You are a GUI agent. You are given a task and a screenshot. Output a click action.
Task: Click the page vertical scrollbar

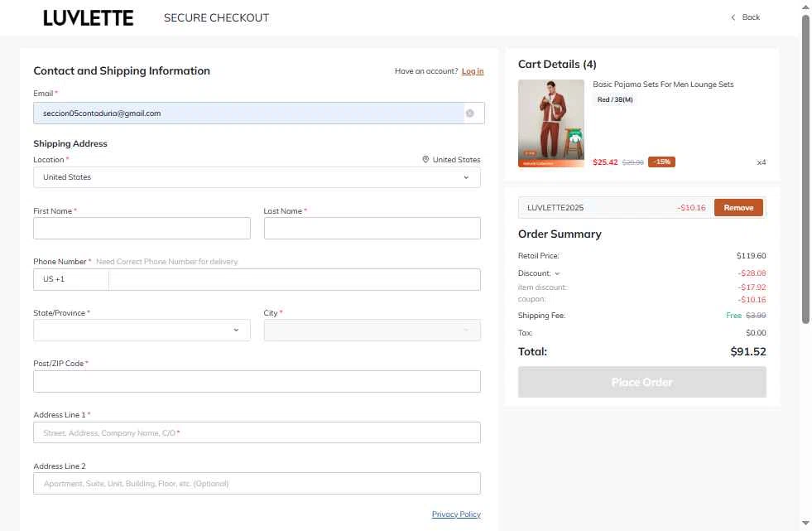tap(805, 171)
